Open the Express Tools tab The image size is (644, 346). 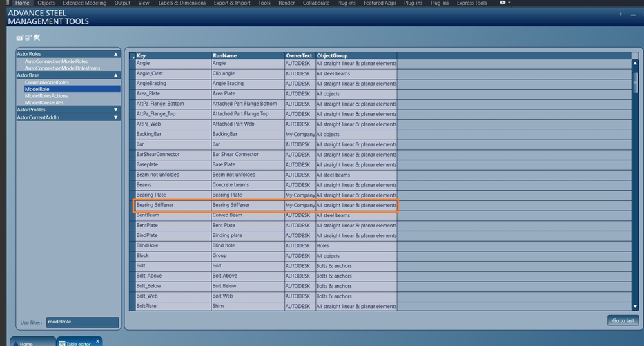point(471,3)
